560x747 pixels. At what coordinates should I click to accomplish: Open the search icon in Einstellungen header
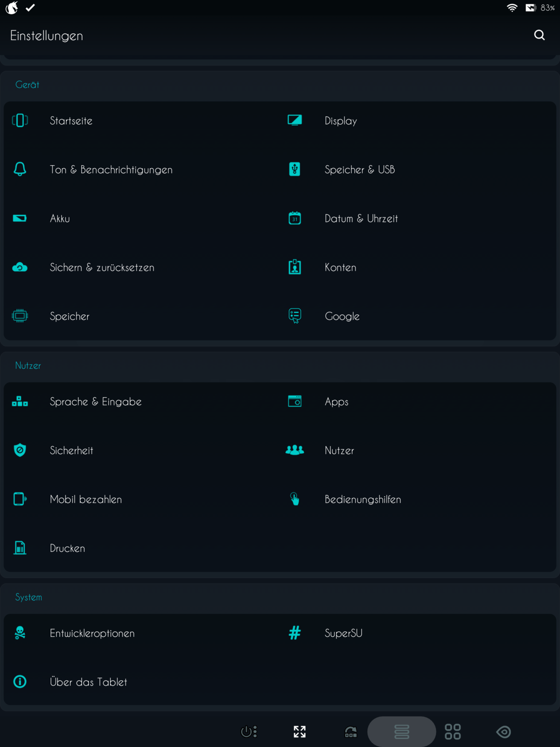pos(539,35)
